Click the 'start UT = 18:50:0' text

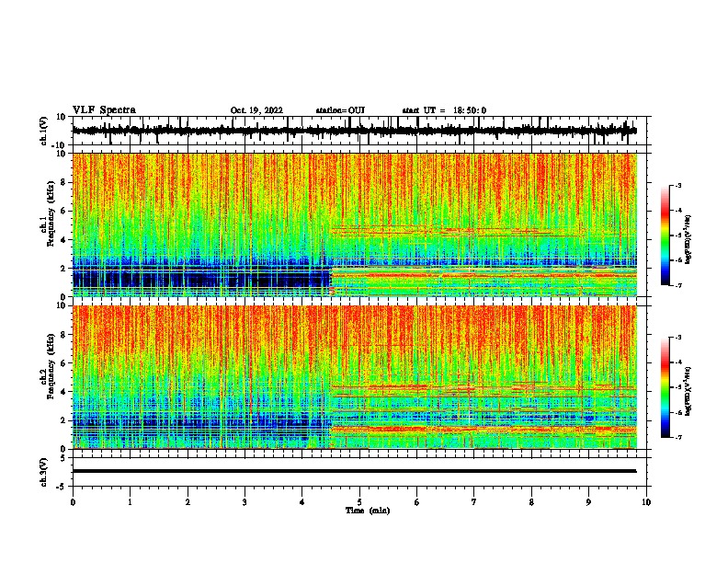click(444, 110)
